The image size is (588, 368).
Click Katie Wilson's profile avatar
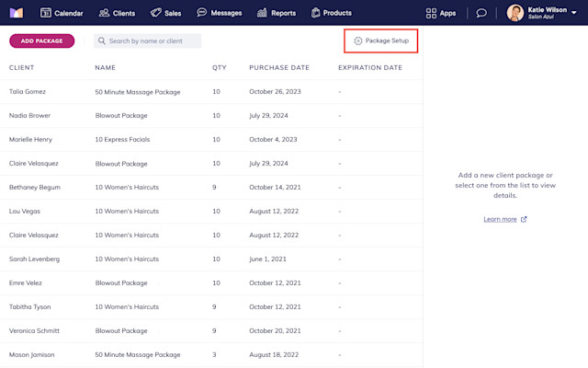[x=515, y=13]
